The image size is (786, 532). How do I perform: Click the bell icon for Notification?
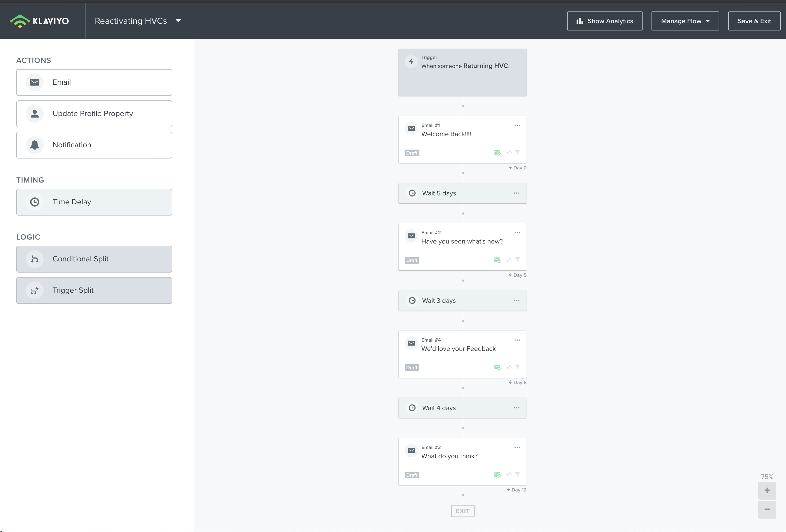click(34, 145)
